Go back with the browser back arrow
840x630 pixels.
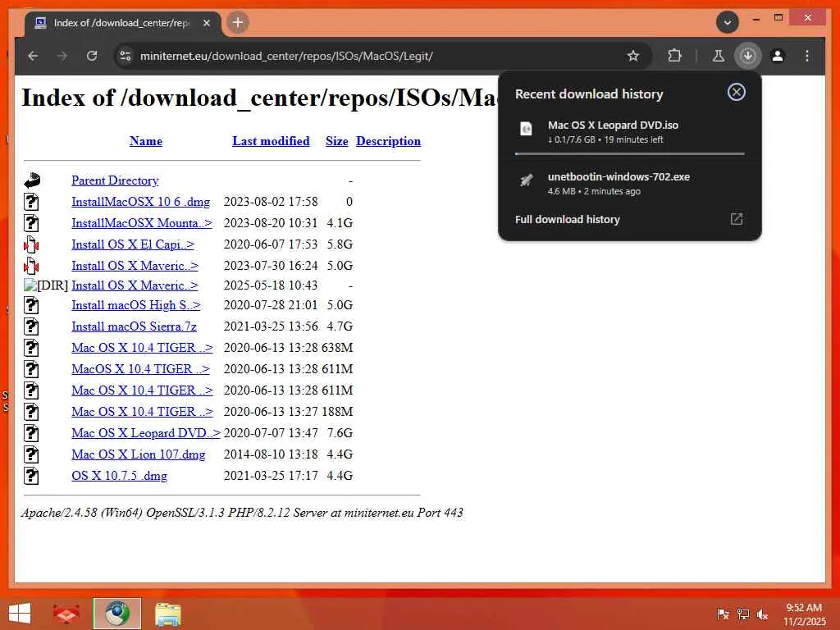(x=33, y=56)
